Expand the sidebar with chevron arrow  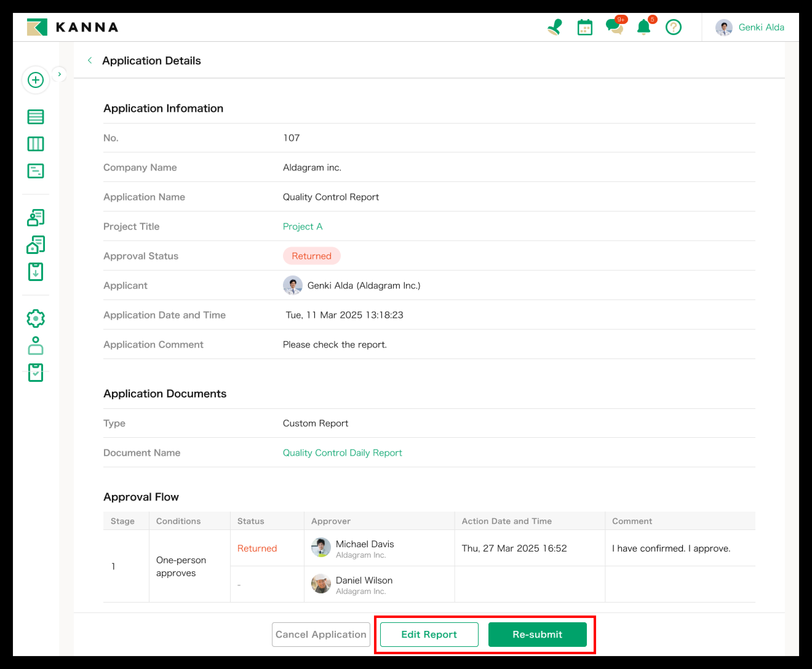point(59,74)
